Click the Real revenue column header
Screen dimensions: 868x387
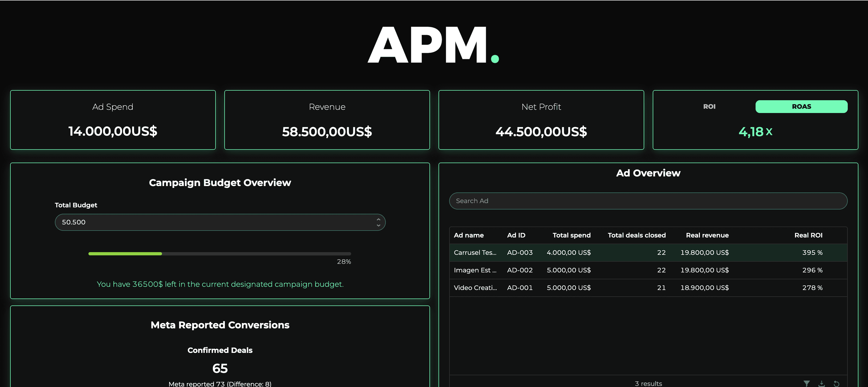(x=707, y=235)
